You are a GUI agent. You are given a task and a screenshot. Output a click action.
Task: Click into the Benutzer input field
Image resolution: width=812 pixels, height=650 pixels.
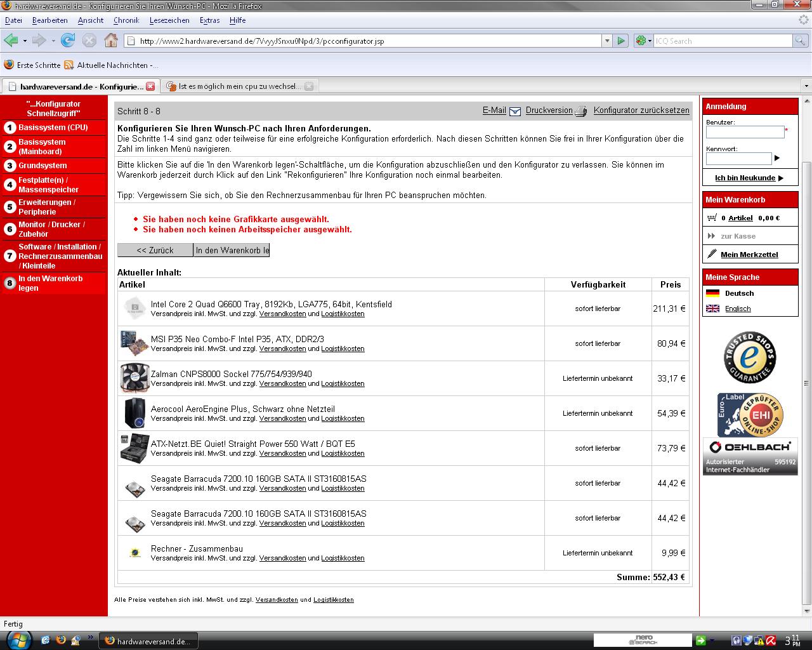click(745, 132)
